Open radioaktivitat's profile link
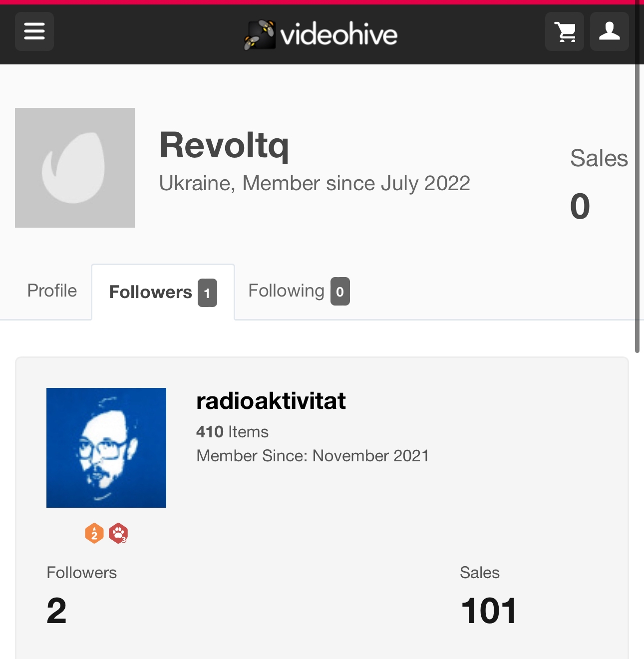 click(x=271, y=401)
